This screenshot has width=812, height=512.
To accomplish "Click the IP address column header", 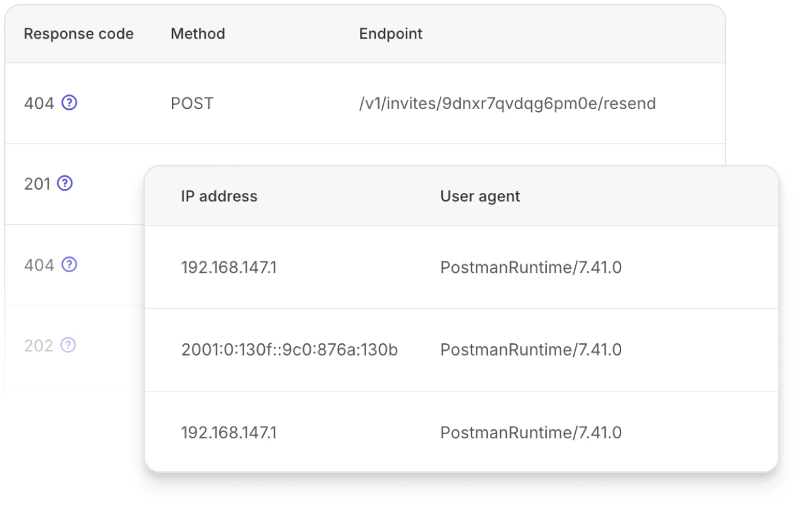I will 219,196.
